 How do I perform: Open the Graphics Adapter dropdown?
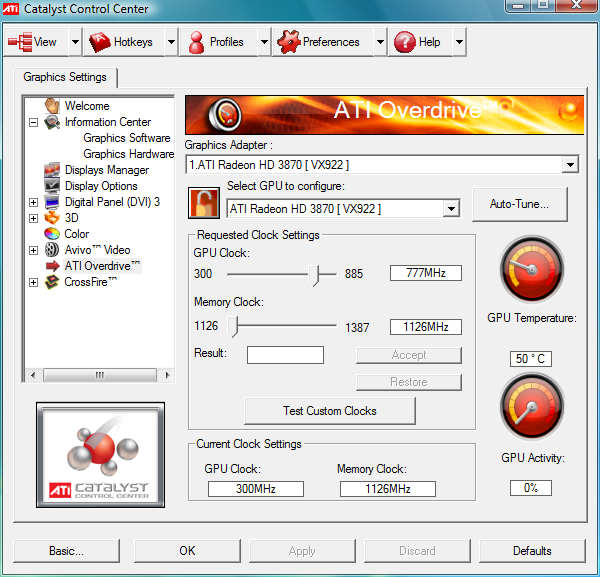pos(570,165)
